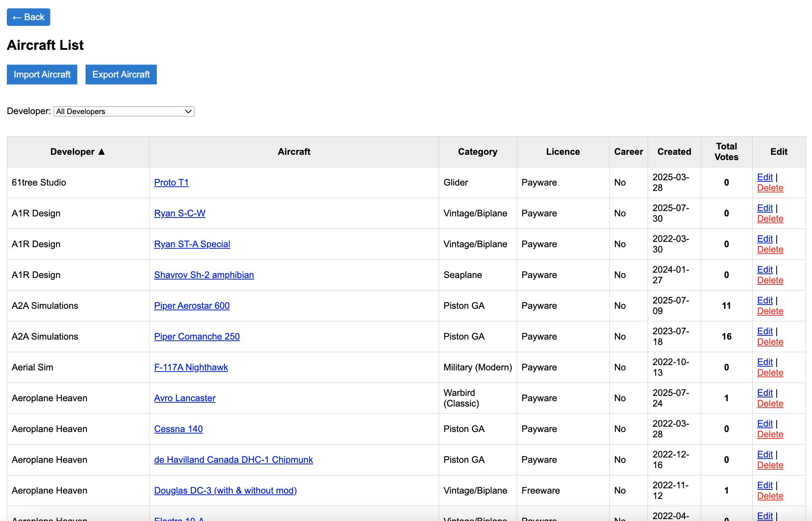Viewport: 812px width, 521px height.
Task: Open the Proto T1 aircraft link
Action: coord(171,183)
